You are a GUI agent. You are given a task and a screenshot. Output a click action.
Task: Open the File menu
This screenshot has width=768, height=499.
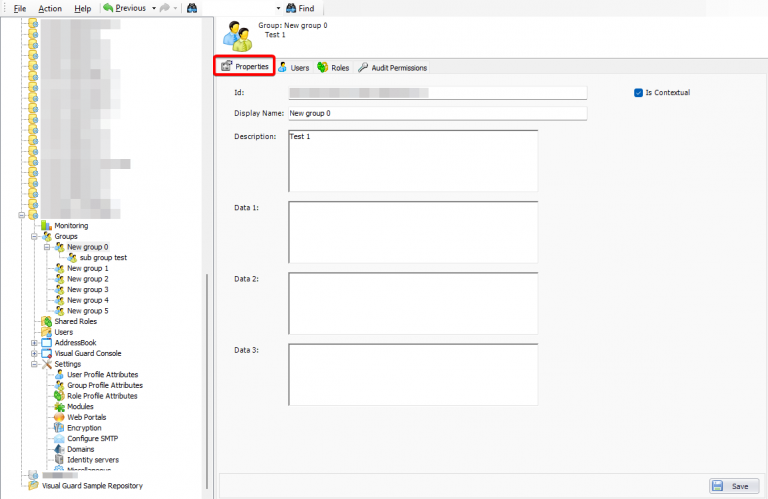20,8
